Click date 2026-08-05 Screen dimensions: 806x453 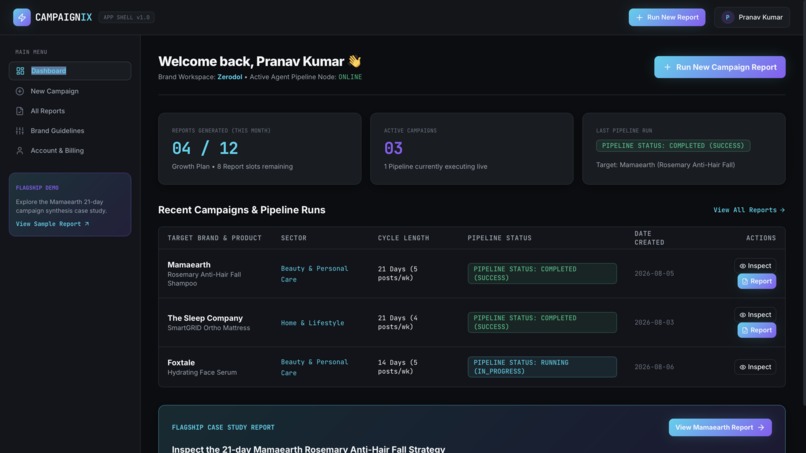click(x=654, y=274)
